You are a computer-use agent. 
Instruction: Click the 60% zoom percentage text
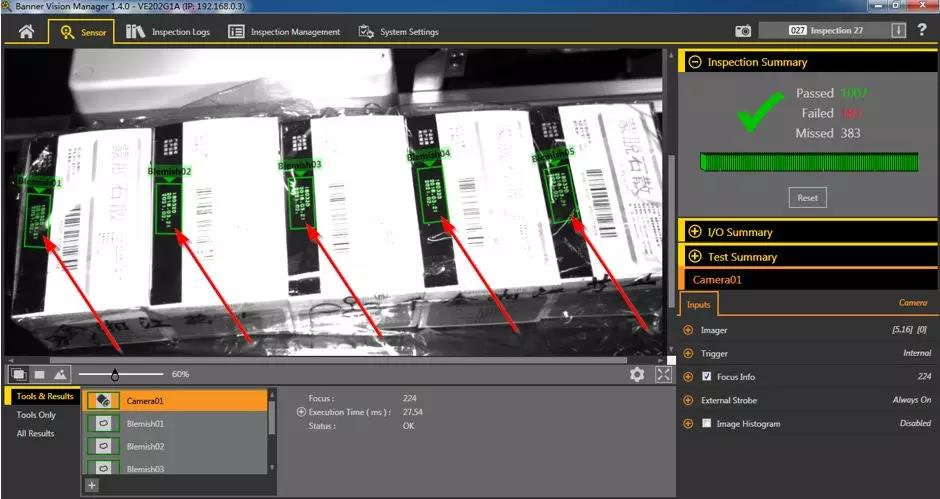tap(180, 374)
